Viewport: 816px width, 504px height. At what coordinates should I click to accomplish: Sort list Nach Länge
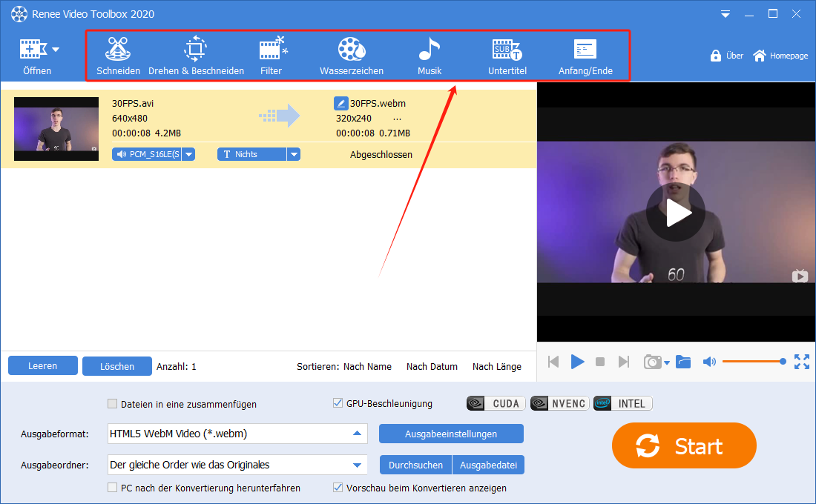497,367
